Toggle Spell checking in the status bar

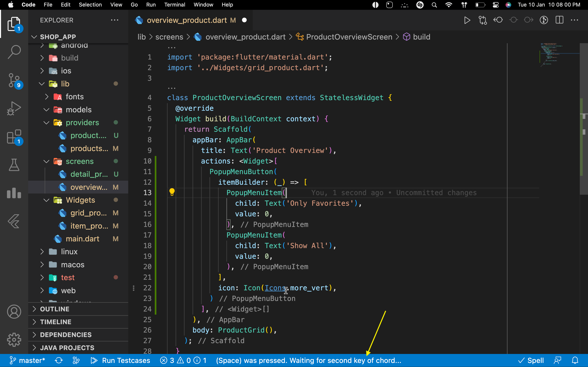pos(532,360)
